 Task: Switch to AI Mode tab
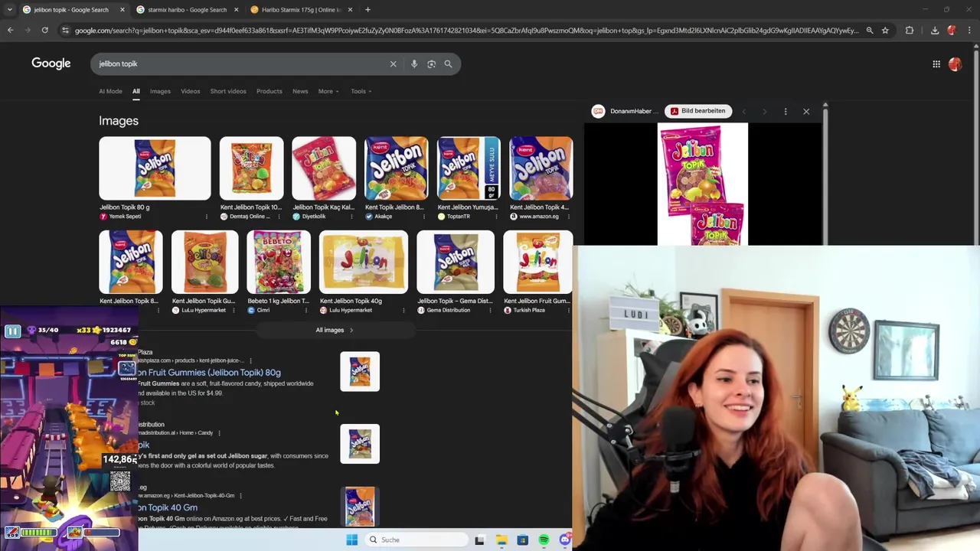110,92
